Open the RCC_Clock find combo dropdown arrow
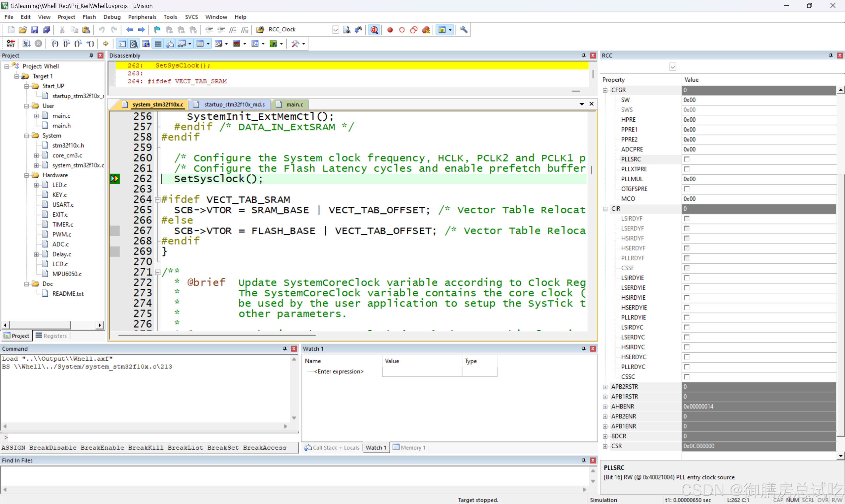 tap(335, 30)
